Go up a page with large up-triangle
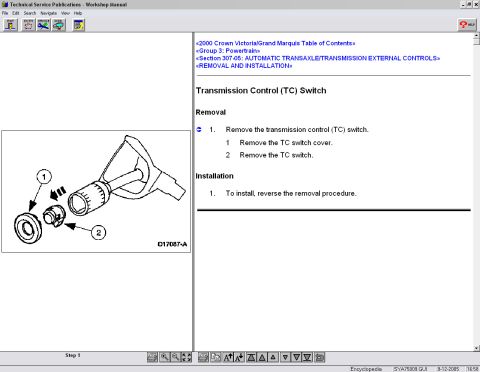 click(x=262, y=357)
